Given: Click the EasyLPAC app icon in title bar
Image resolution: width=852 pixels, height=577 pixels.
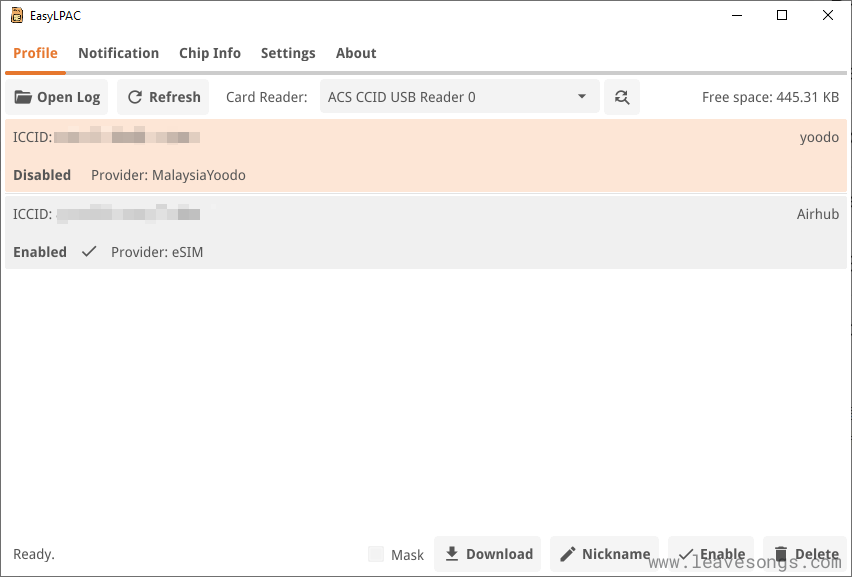Looking at the screenshot, I should 17,15.
